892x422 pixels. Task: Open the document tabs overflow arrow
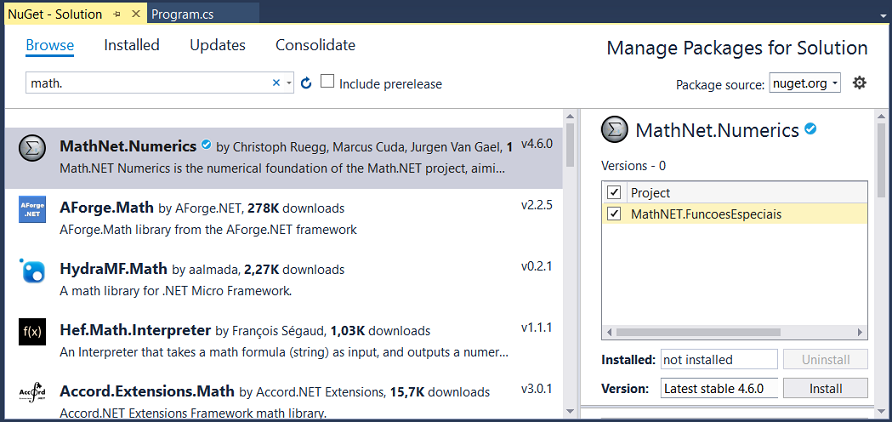click(x=882, y=16)
